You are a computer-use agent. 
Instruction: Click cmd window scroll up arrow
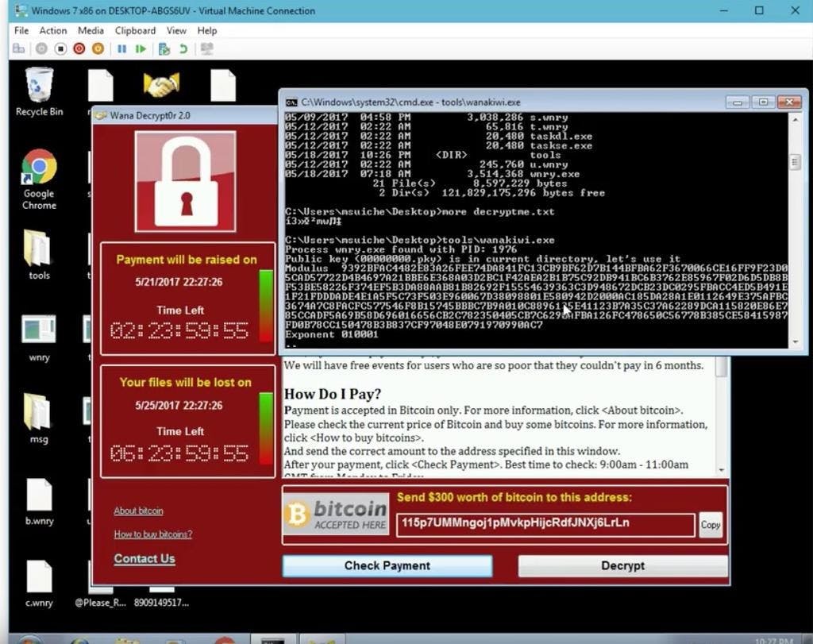pyautogui.click(x=795, y=120)
